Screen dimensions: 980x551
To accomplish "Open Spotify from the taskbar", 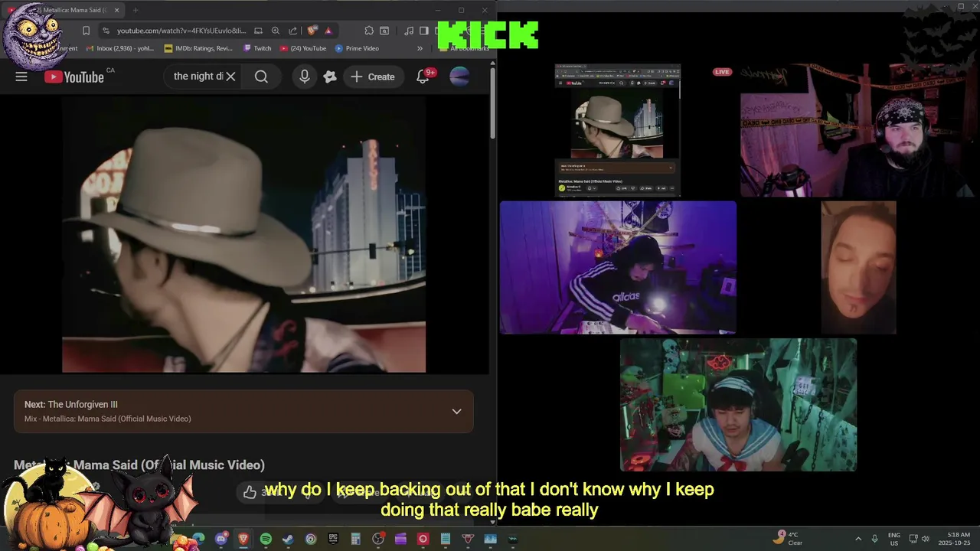I will coord(266,539).
